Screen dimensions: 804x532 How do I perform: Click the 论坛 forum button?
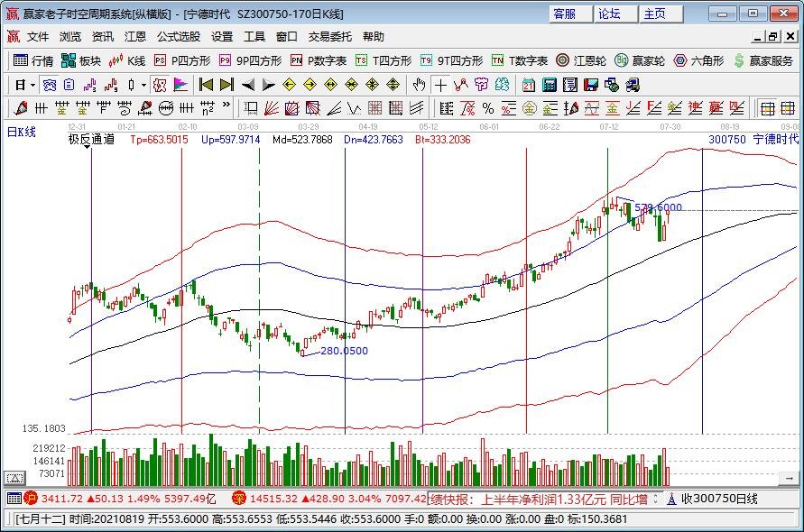(610, 14)
